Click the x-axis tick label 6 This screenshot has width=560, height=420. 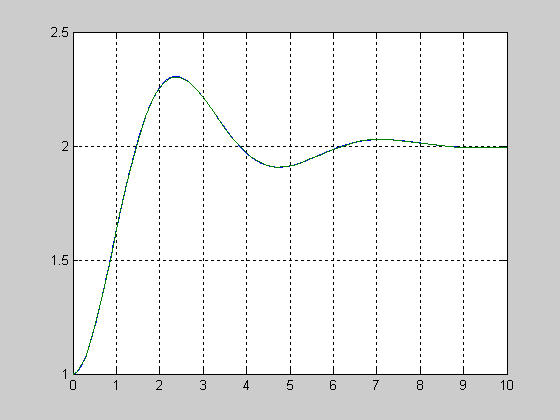[333, 385]
